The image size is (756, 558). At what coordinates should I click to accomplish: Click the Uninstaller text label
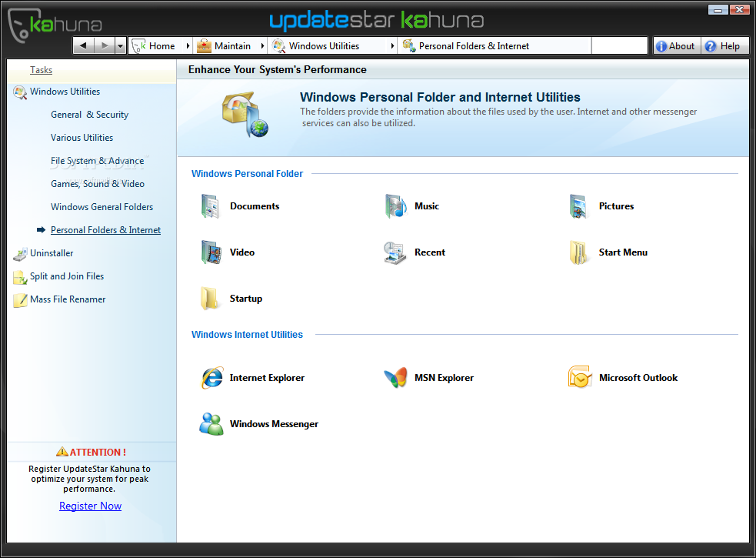52,253
